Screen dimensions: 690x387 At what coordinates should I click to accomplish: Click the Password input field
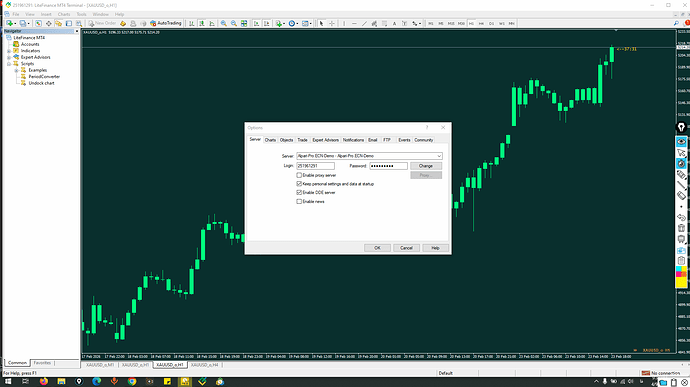click(388, 166)
